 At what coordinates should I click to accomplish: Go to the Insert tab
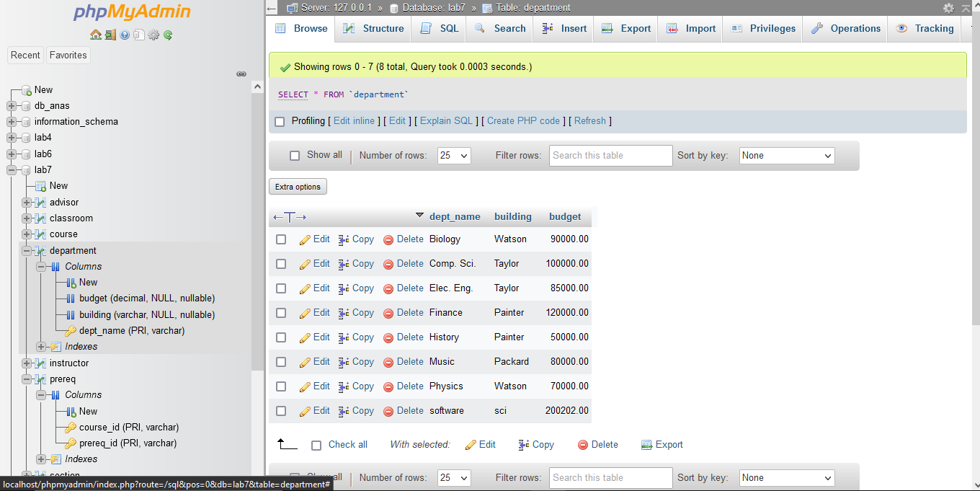coord(564,29)
